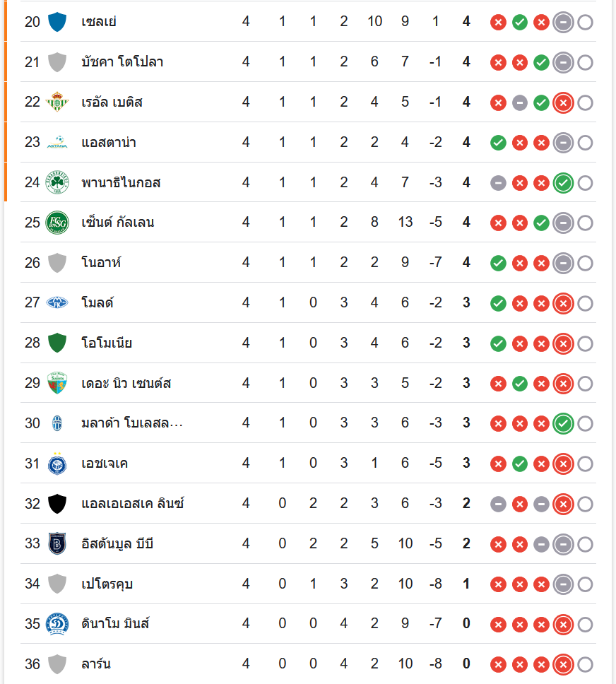The height and width of the screenshot is (684, 616).
Task: Click the Istanbul BB team crest
Action: [x=57, y=543]
